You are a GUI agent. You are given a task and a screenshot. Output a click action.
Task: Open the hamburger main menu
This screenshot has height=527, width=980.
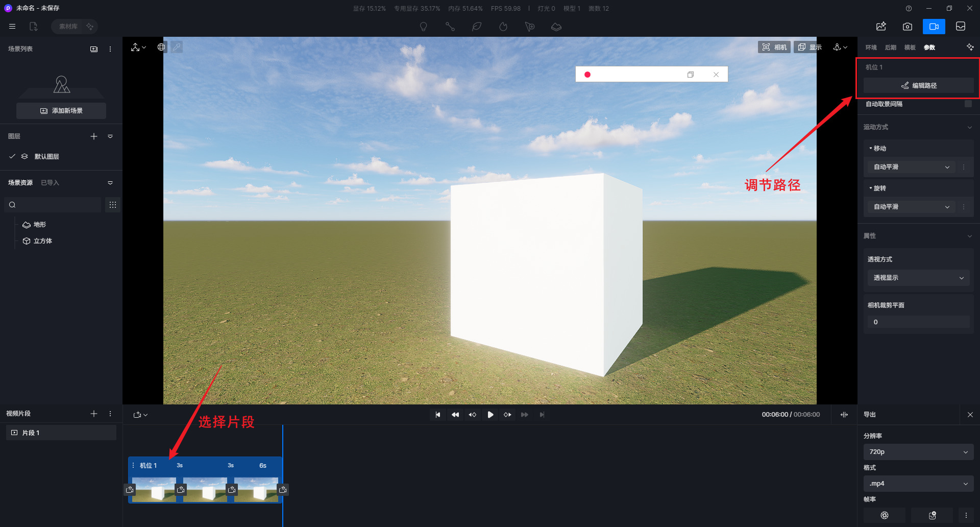(x=12, y=27)
